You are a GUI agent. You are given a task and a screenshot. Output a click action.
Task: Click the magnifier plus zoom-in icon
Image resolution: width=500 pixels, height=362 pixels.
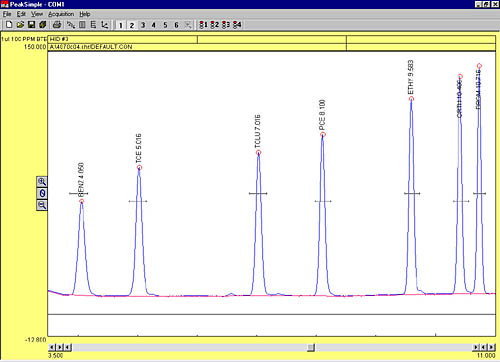point(42,182)
